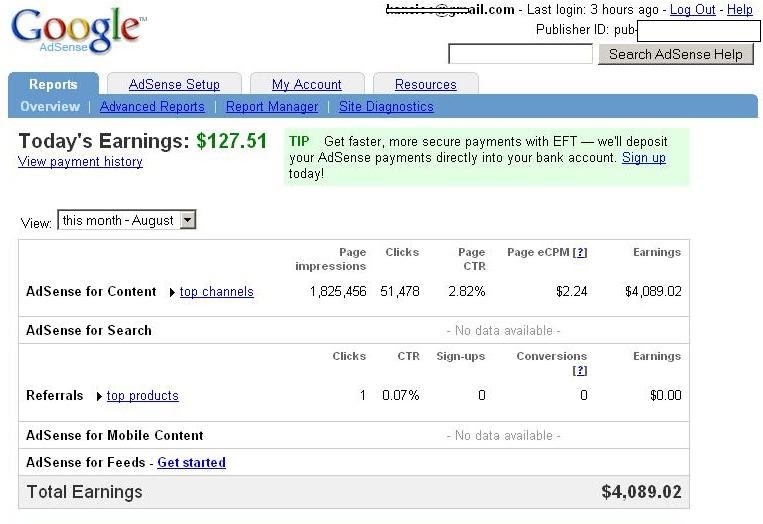763x524 pixels.
Task: Open the Resources tab
Action: tap(426, 84)
